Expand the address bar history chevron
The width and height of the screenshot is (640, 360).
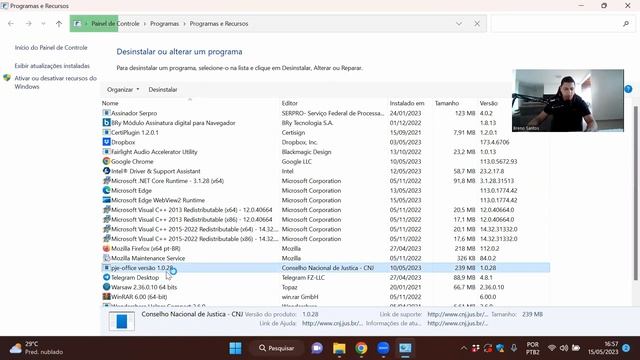pyautogui.click(x=459, y=24)
